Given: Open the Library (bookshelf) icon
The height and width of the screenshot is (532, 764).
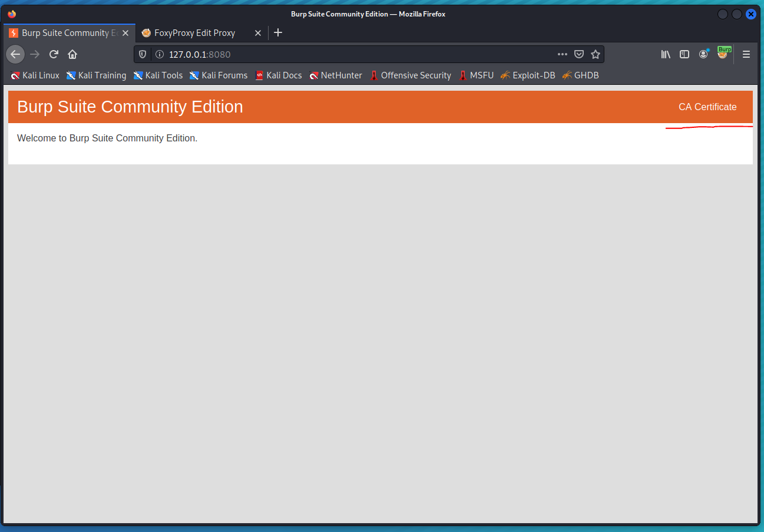Looking at the screenshot, I should tap(666, 54).
